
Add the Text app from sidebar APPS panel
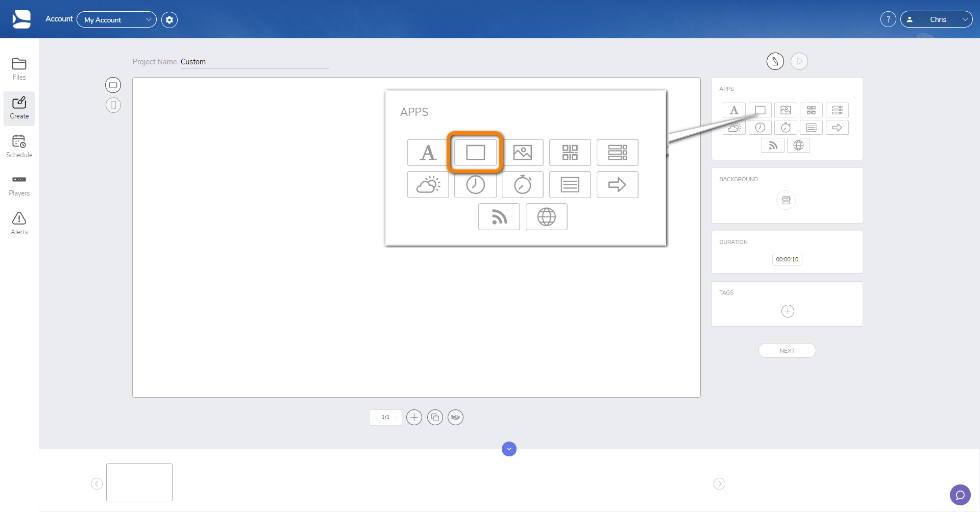(x=734, y=110)
